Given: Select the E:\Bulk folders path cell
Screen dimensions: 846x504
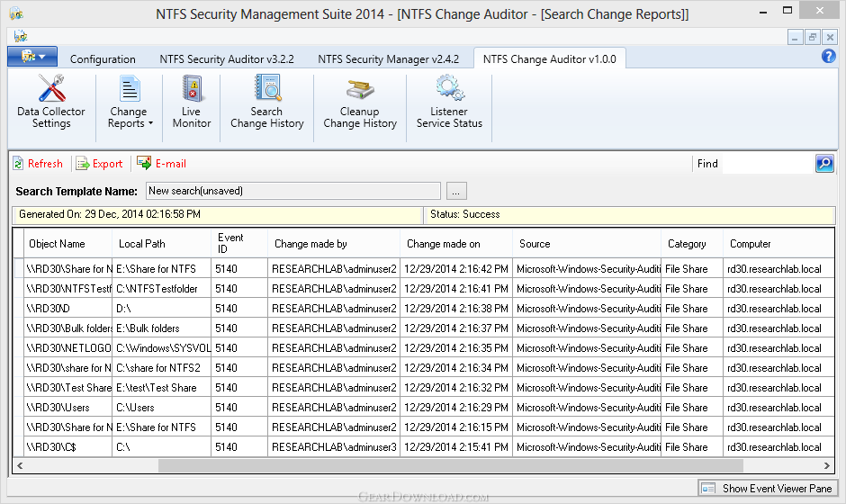Looking at the screenshot, I should pos(162,328).
